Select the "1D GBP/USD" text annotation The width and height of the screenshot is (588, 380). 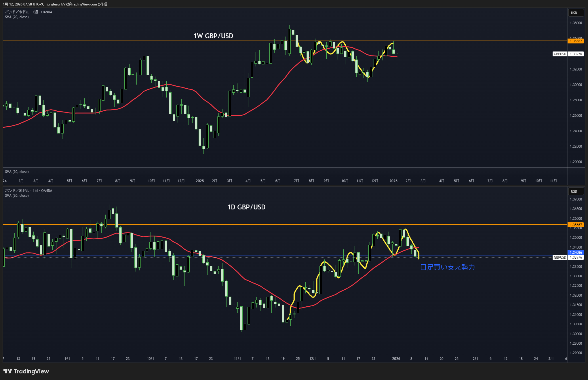click(x=246, y=207)
